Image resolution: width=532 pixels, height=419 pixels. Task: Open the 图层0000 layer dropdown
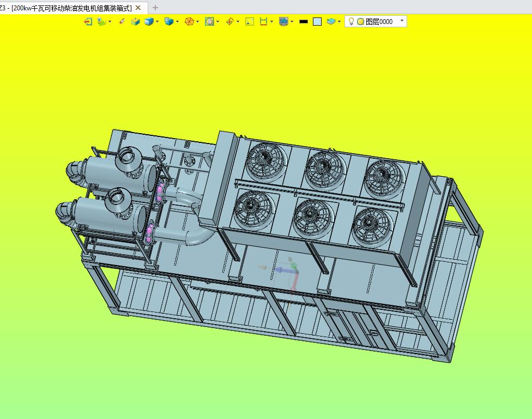[402, 21]
